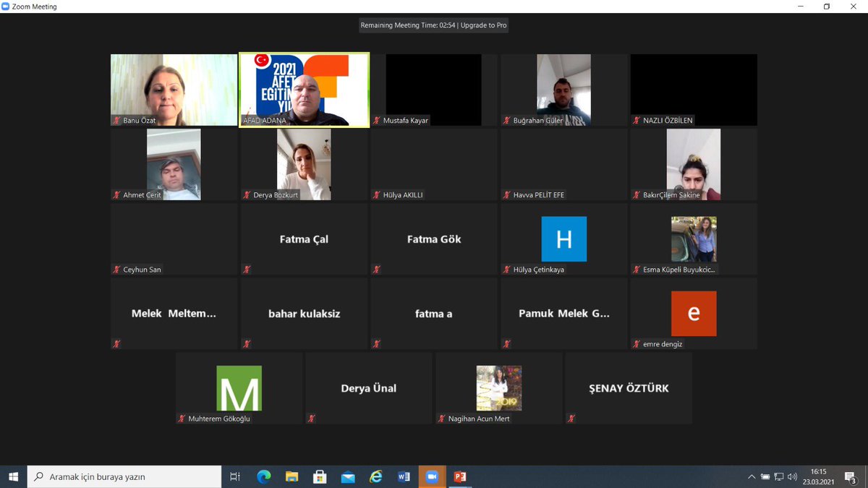Click Hülya Çetinkaya's blue H avatar
The width and height of the screenshot is (868, 488).
pyautogui.click(x=564, y=239)
